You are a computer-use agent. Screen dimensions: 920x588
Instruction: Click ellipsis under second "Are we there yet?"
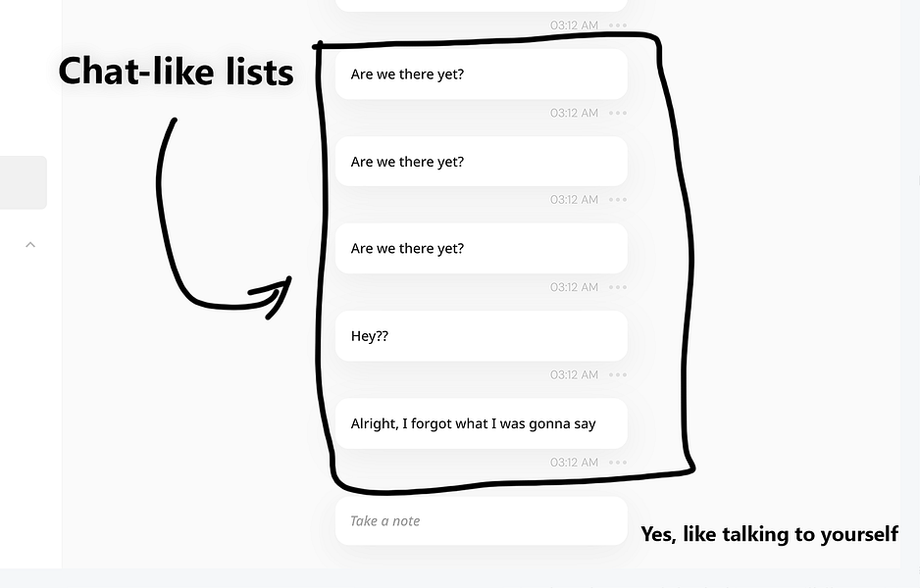pyautogui.click(x=617, y=200)
